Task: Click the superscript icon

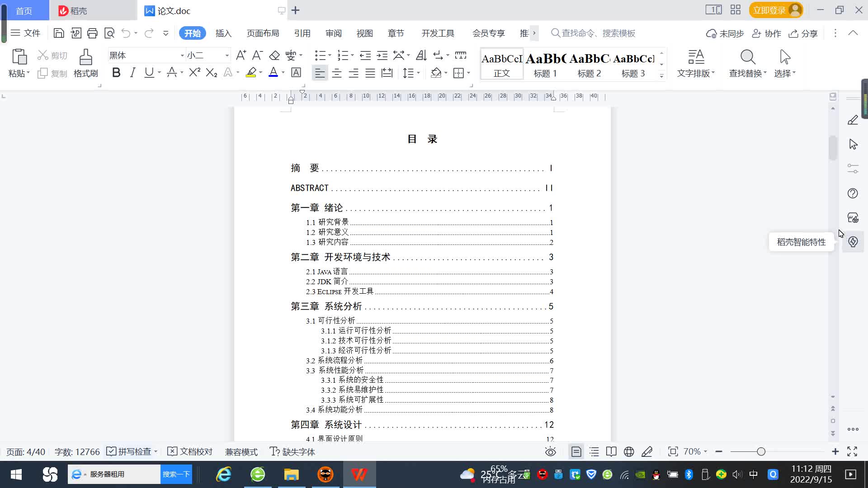Action: coord(194,73)
